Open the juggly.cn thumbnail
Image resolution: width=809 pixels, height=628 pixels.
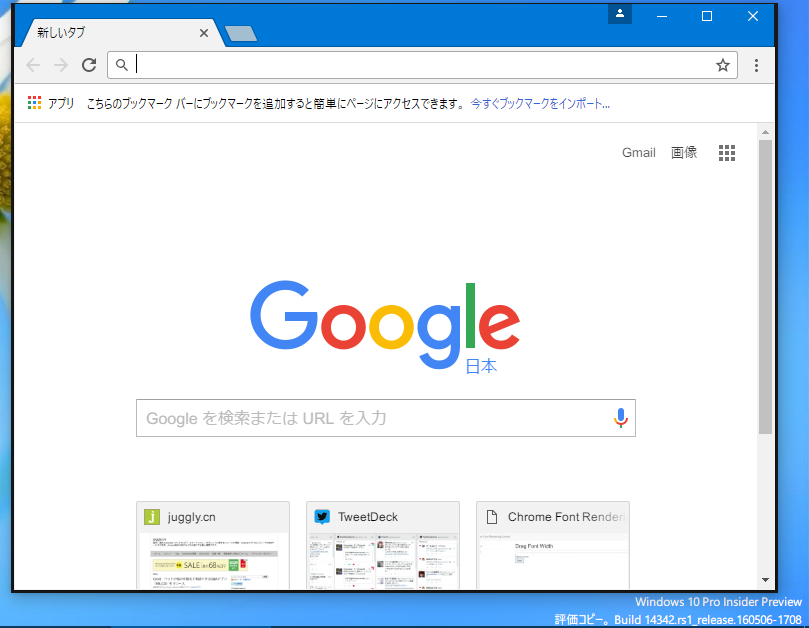213,545
